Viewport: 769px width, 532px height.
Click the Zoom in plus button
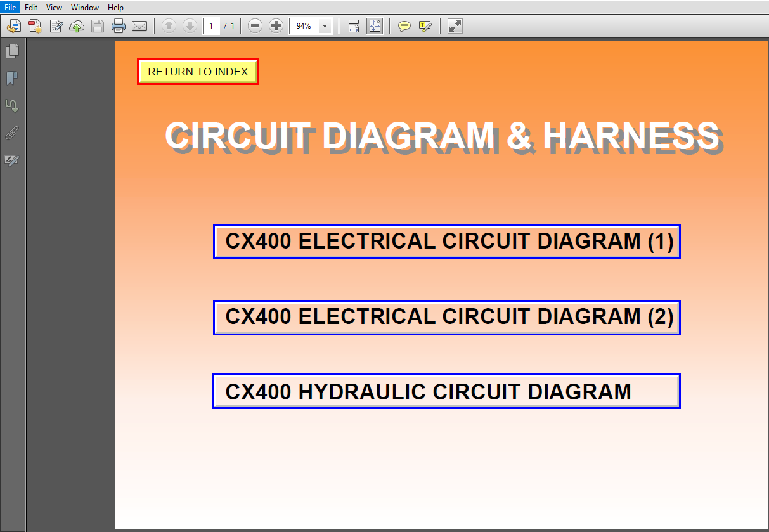[276, 26]
